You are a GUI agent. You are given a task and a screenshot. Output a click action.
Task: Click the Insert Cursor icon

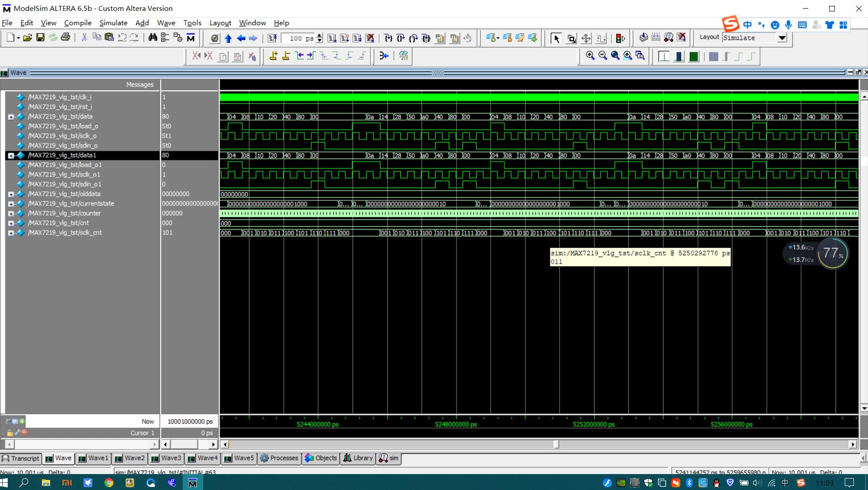click(x=273, y=56)
